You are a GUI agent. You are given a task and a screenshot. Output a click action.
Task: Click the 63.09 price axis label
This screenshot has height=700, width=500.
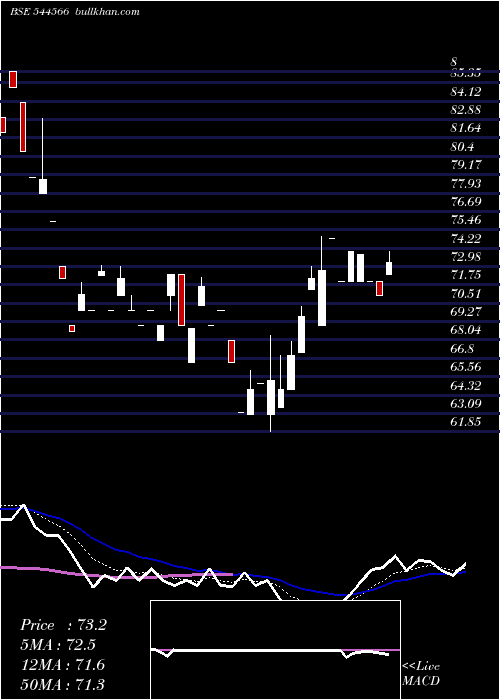coord(466,404)
